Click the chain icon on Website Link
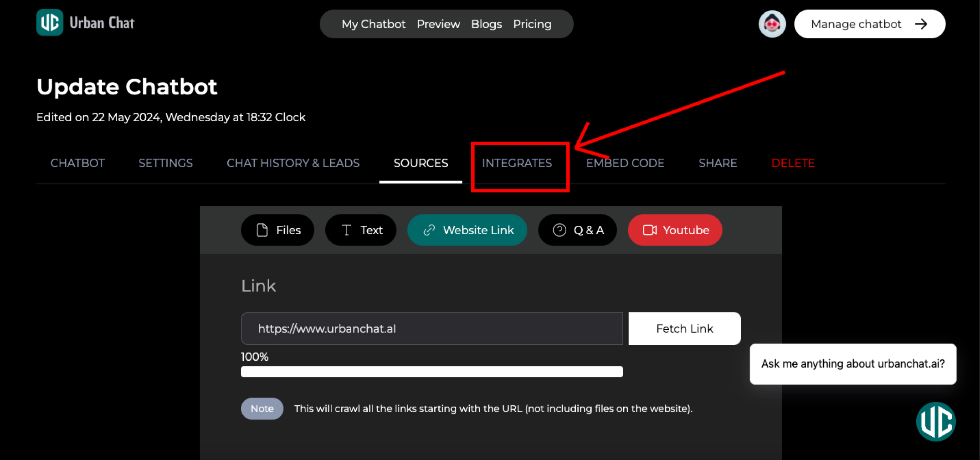 click(x=429, y=230)
